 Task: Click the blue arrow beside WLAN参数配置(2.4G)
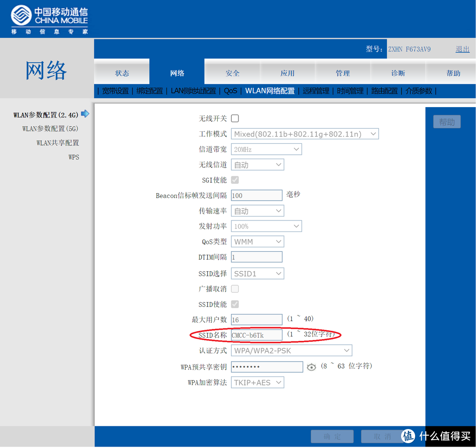coord(85,114)
